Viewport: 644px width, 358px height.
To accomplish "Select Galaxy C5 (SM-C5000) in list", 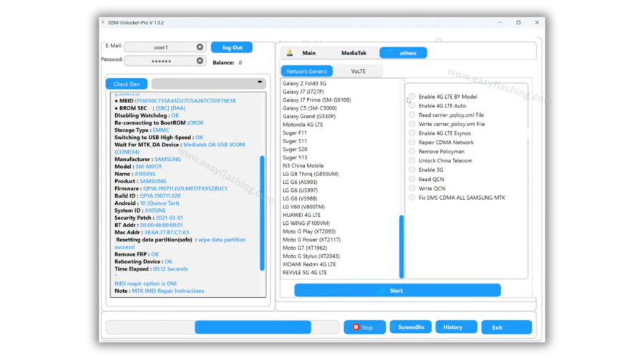I will [x=310, y=108].
